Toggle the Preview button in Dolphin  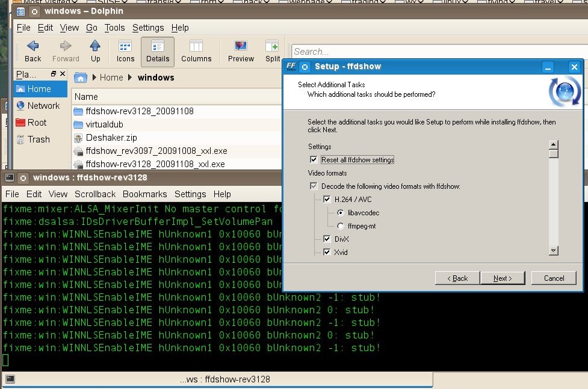coord(241,51)
